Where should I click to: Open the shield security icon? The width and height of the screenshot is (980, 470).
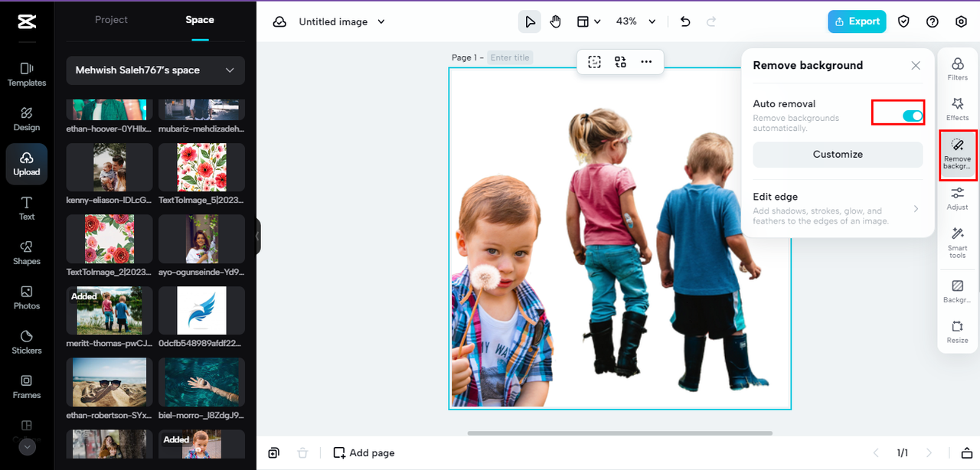tap(903, 21)
